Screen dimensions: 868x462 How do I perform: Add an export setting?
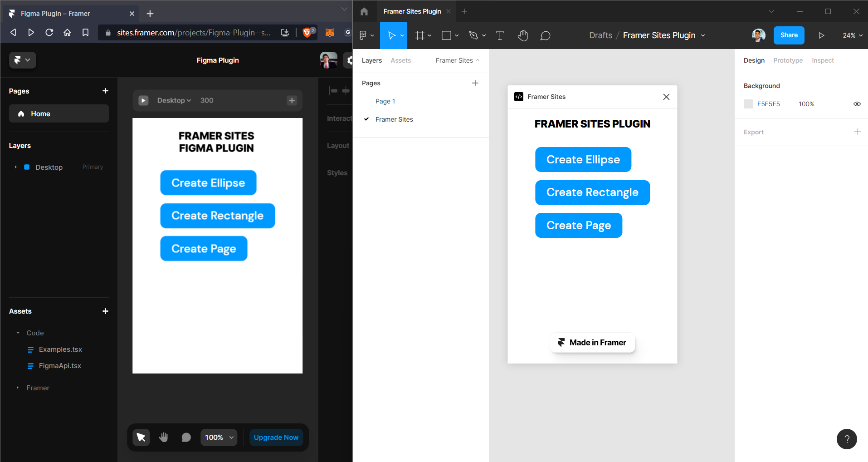point(857,132)
